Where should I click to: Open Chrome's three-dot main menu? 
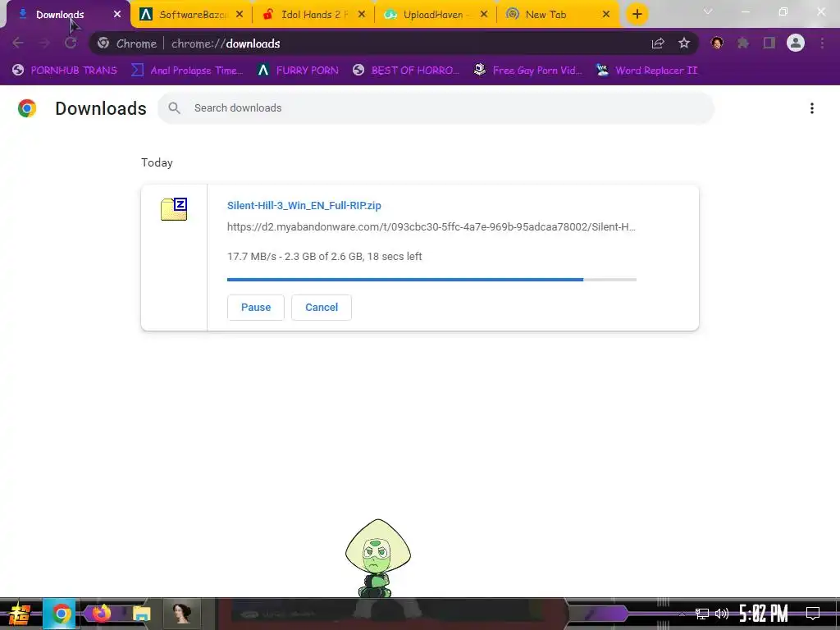coord(822,43)
